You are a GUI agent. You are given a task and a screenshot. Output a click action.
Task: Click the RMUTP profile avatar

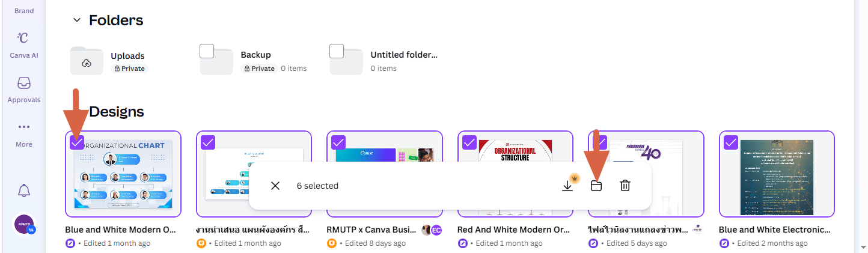pos(24,225)
